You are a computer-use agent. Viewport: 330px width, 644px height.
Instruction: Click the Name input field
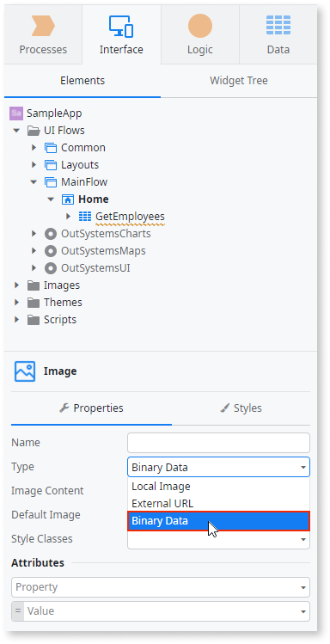coord(218,443)
